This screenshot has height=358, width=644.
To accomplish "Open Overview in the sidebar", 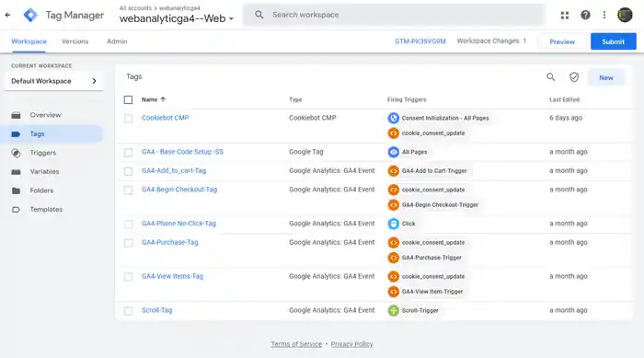I will tap(45, 115).
